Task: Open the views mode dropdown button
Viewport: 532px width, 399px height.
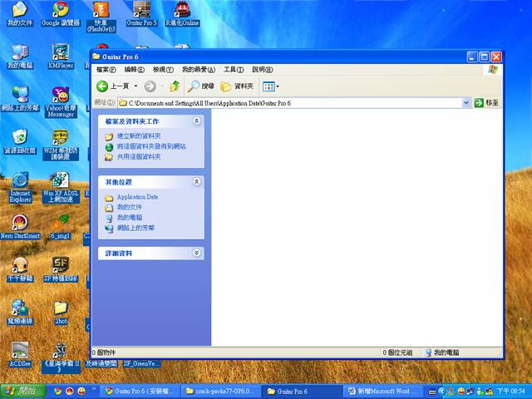Action: click(x=271, y=86)
